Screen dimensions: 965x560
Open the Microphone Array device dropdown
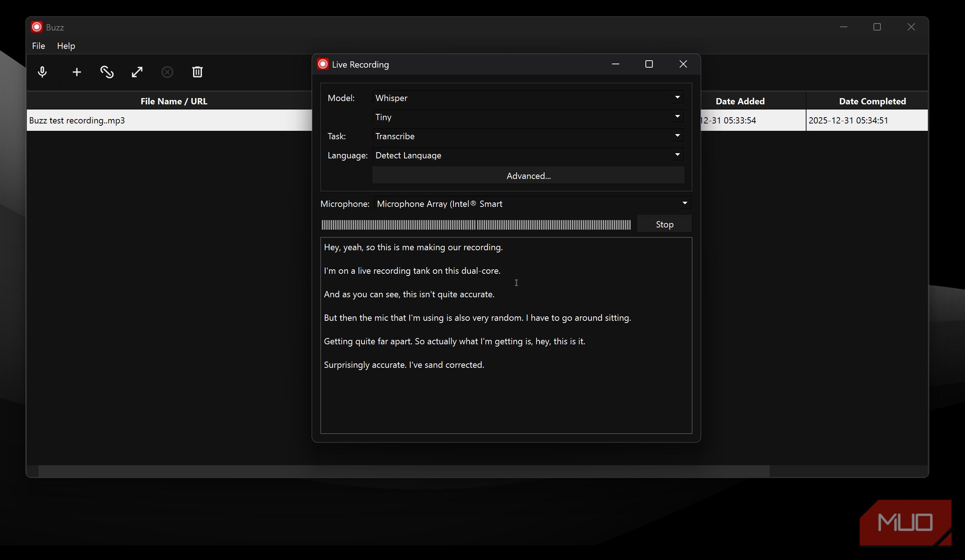pyautogui.click(x=533, y=204)
